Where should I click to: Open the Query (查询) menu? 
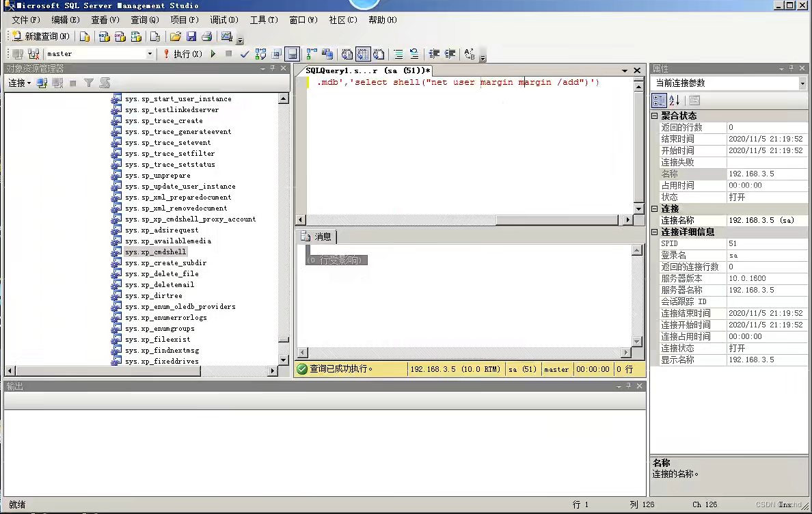coord(144,20)
